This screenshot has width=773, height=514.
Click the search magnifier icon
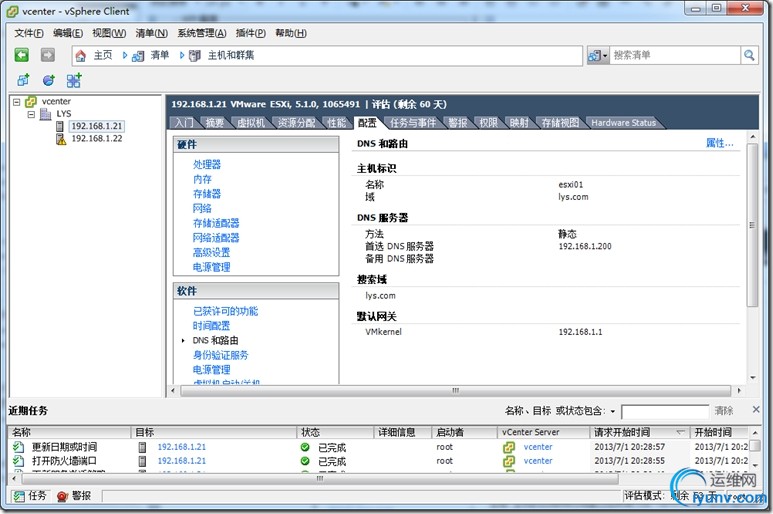[x=749, y=55]
